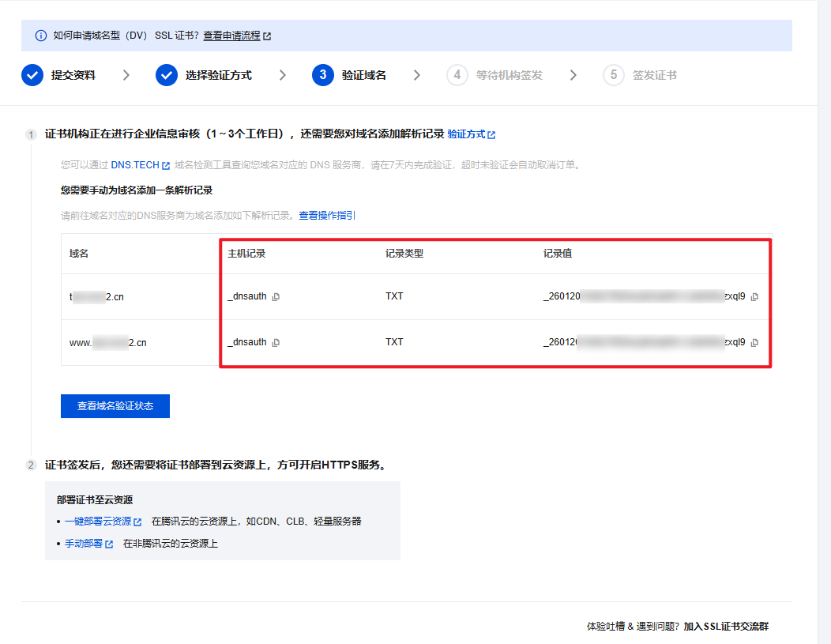831x644 pixels.
Task: Click external link icon beside 一键部署云资源
Action: [x=137, y=522]
